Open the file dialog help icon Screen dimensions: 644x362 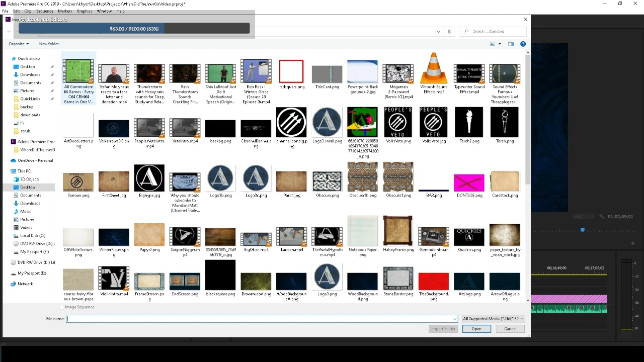523,44
